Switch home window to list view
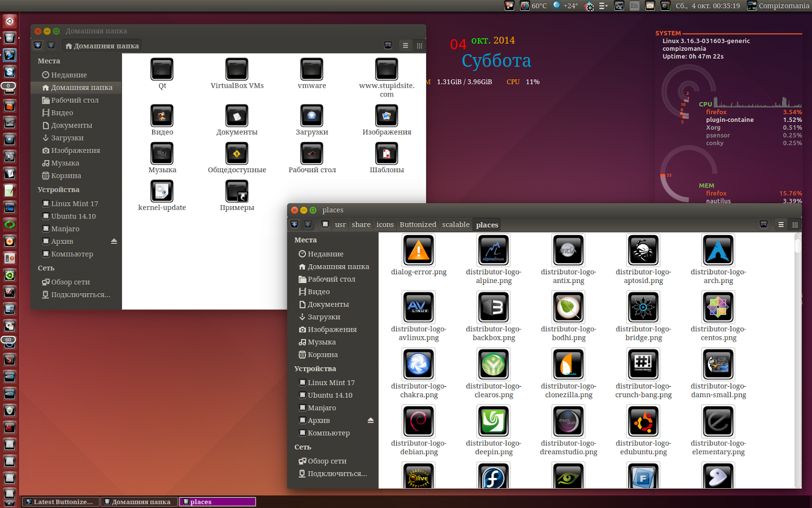The image size is (812, 508). (405, 46)
